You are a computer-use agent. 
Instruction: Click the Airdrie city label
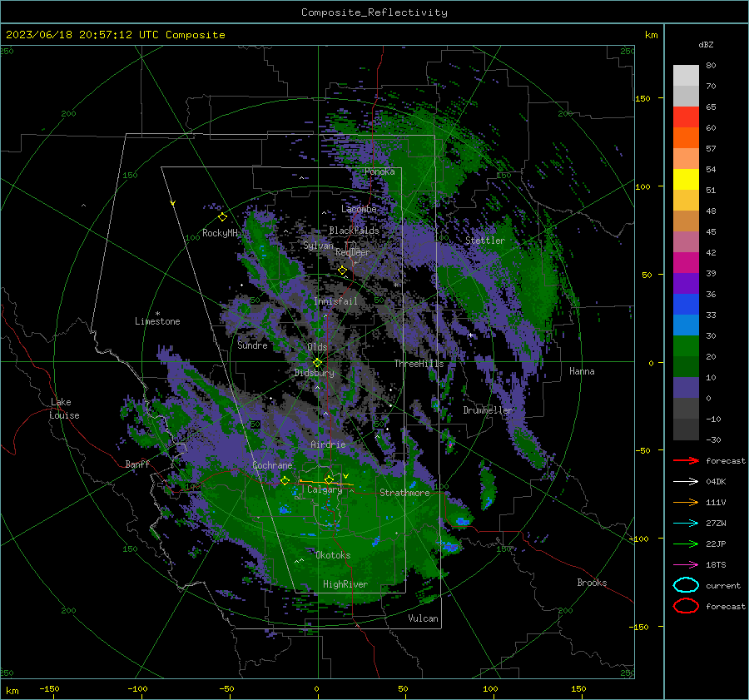point(328,444)
